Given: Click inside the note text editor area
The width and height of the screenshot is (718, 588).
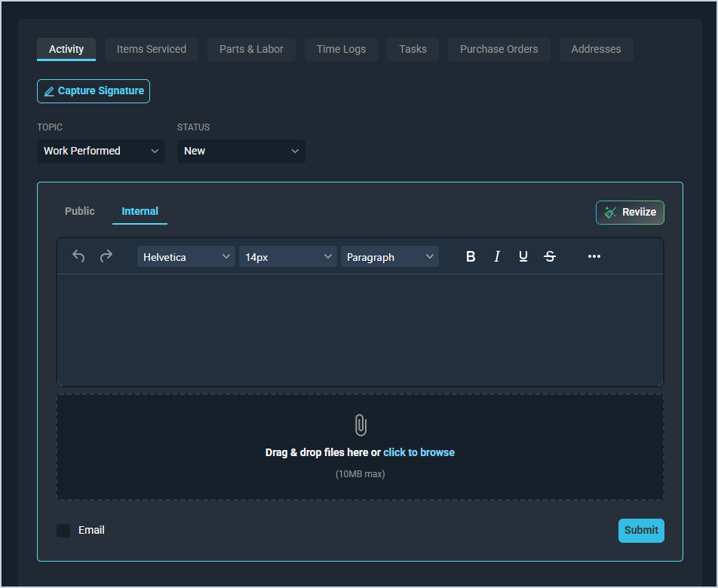Looking at the screenshot, I should (x=360, y=329).
